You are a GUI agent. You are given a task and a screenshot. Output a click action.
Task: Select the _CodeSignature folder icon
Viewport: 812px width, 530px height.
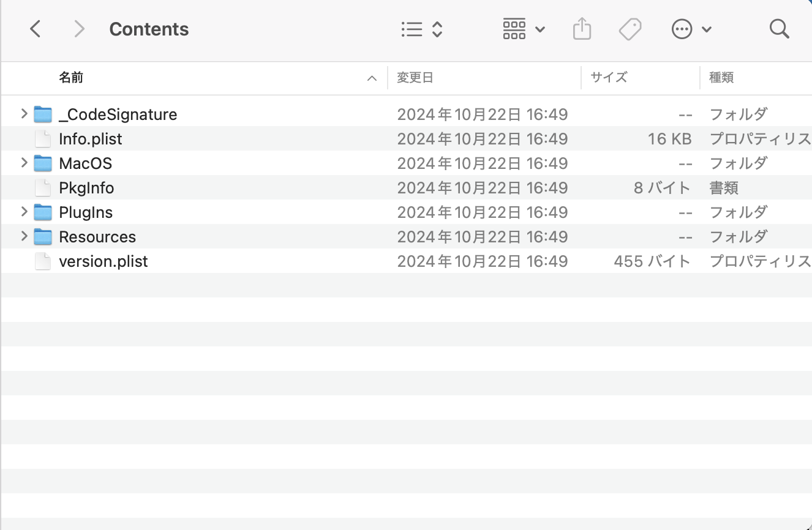click(43, 114)
